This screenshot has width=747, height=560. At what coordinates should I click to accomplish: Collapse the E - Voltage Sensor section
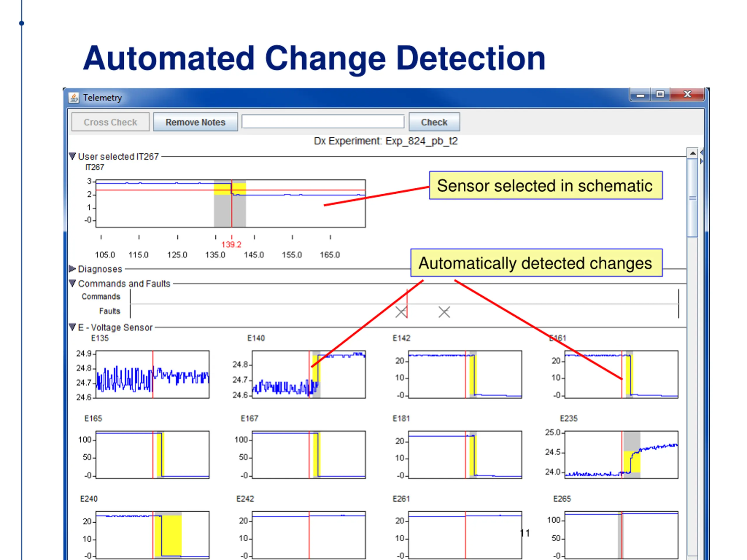72,327
